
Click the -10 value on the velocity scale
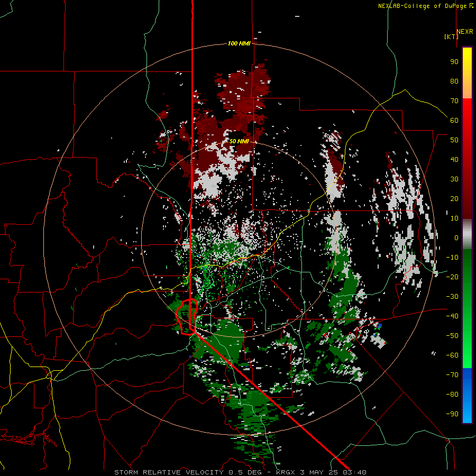pos(452,258)
